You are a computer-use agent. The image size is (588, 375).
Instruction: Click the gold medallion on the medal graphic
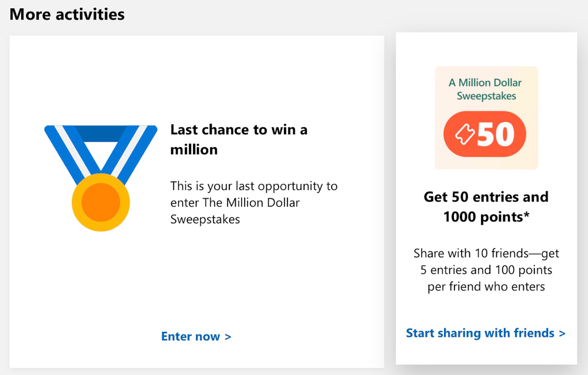(100, 203)
